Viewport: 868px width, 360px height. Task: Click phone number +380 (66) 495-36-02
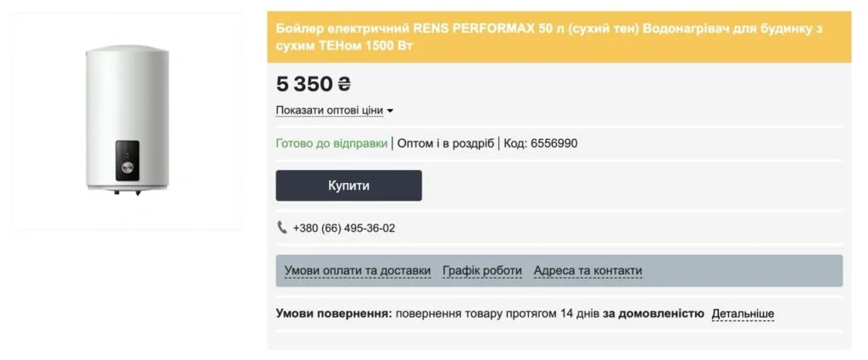(x=344, y=228)
